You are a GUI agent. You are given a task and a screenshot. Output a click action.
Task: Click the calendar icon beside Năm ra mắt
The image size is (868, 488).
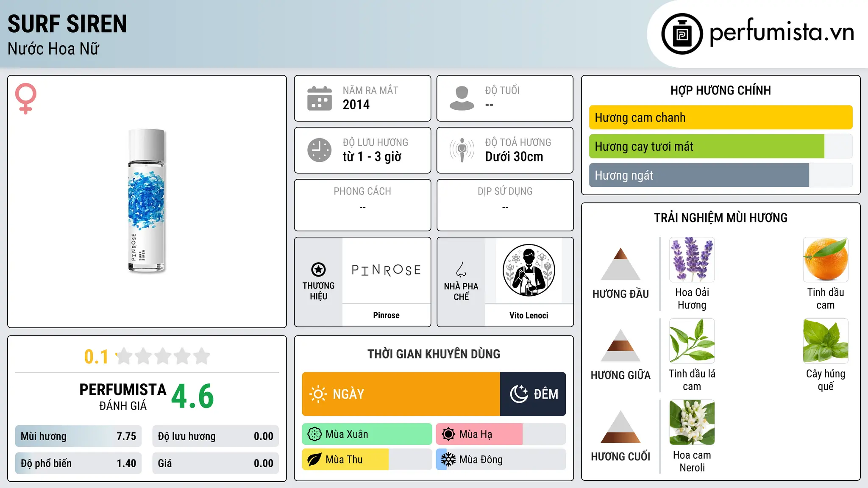[320, 98]
